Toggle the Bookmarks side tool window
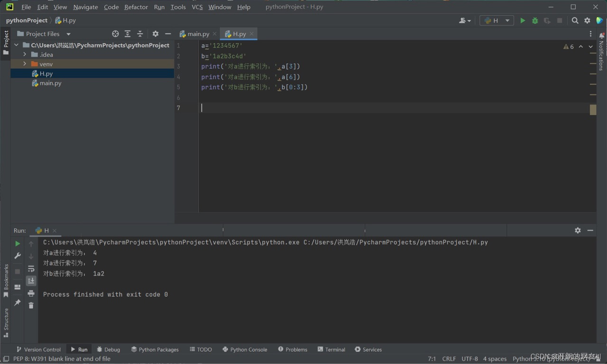The image size is (607, 364). [x=6, y=281]
